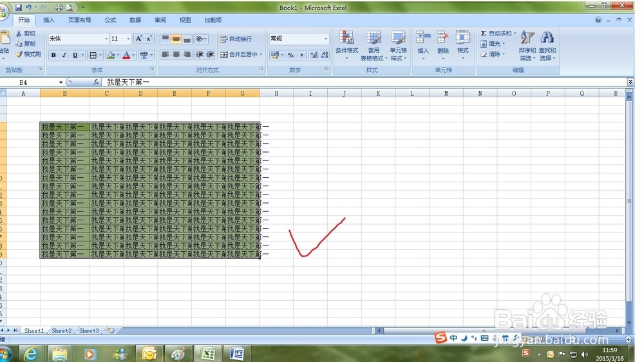
Task: Decrease font size with the small A icon
Action: [149, 39]
